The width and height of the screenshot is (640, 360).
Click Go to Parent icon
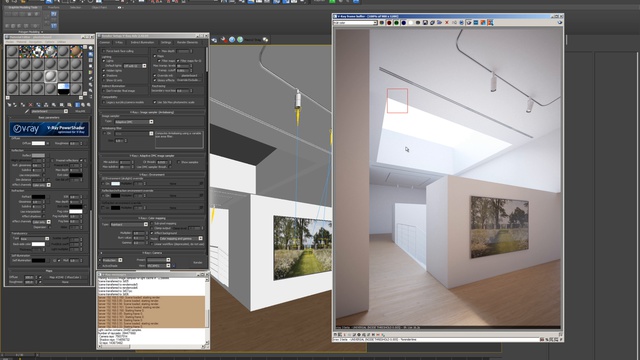pyautogui.click(x=83, y=105)
